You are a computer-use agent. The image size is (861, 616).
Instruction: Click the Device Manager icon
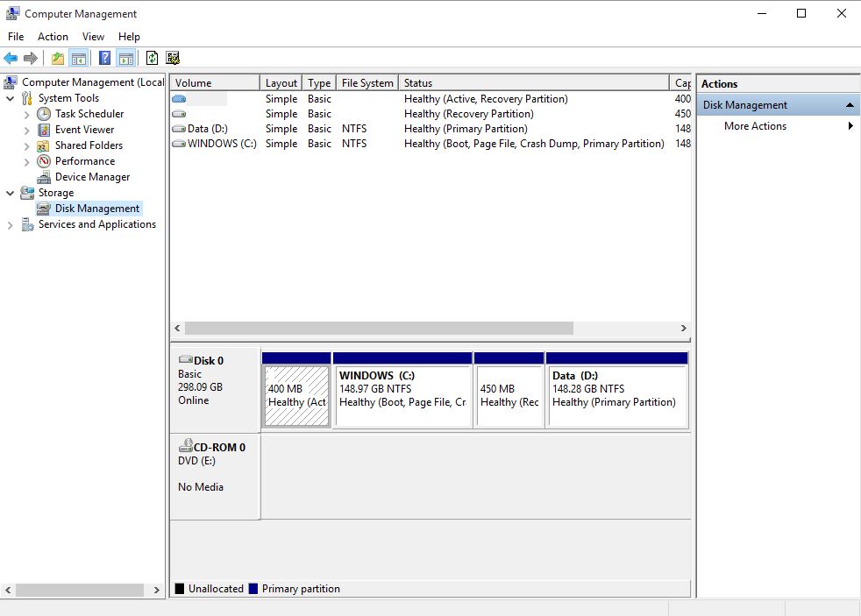[44, 177]
